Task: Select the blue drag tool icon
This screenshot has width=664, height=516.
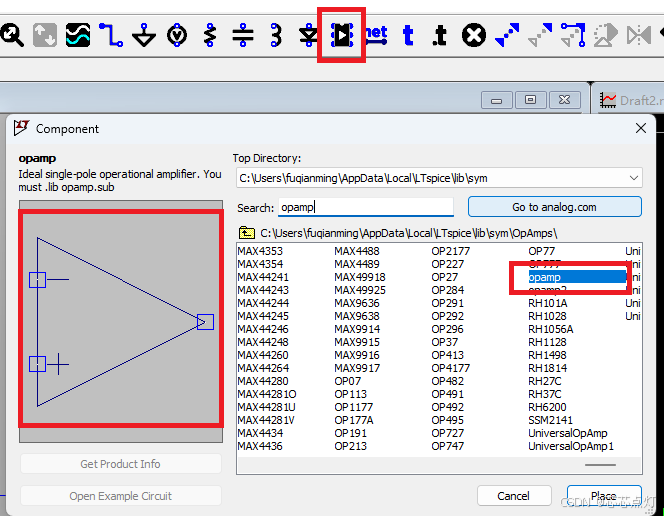Action: [x=573, y=35]
